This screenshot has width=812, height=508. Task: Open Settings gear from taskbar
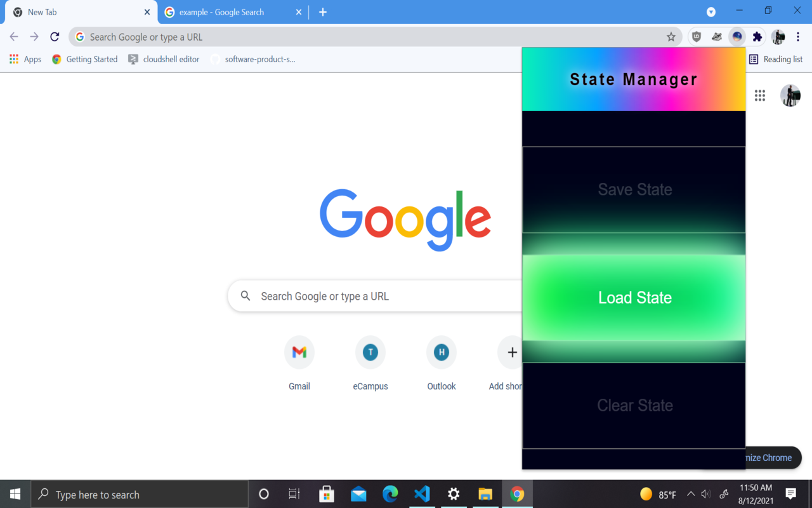[x=454, y=494]
